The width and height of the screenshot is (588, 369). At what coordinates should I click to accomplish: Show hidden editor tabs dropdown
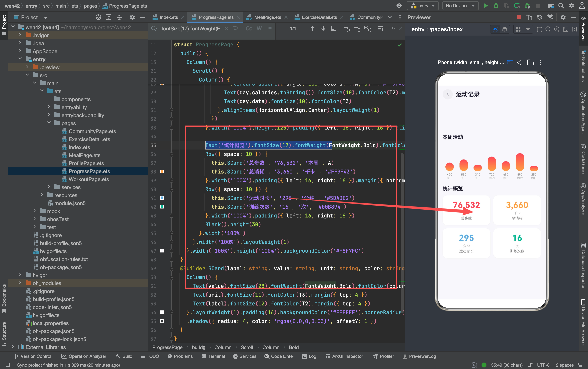point(389,17)
